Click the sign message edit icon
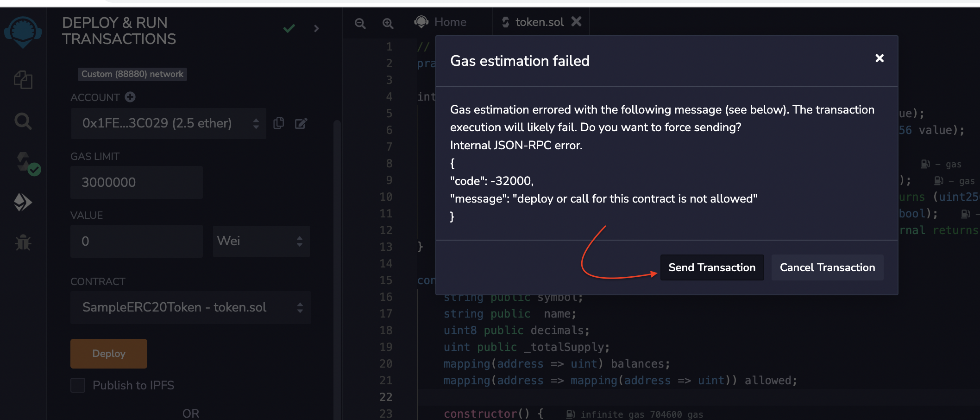This screenshot has height=420, width=980. [x=301, y=123]
